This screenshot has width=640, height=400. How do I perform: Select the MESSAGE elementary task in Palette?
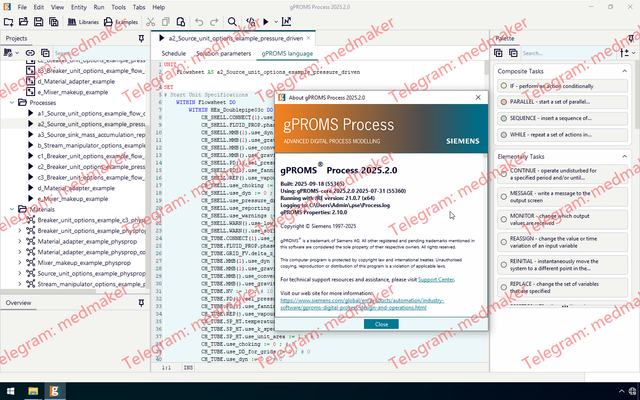coord(562,197)
